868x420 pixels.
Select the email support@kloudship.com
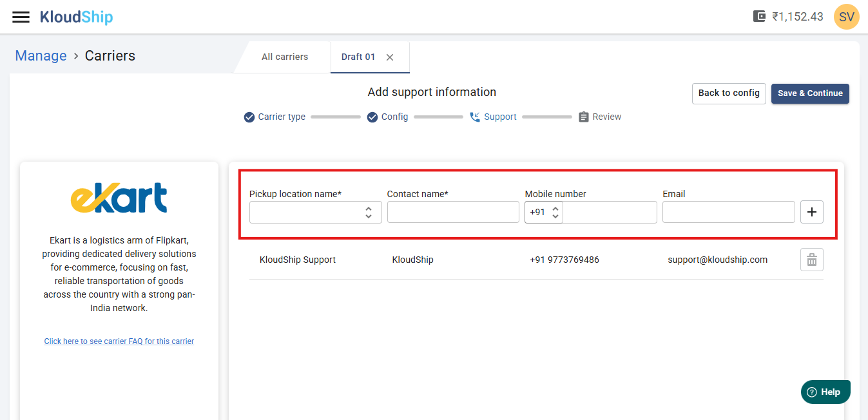click(x=718, y=260)
